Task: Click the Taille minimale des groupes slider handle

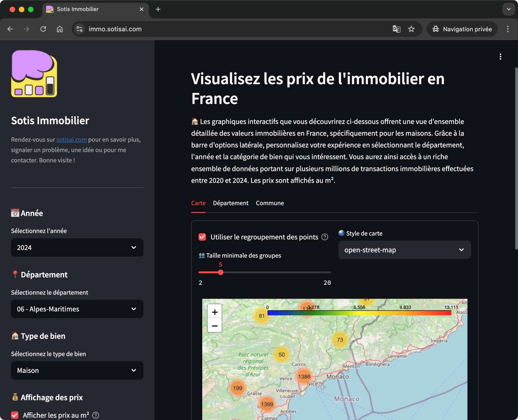Action: (221, 272)
